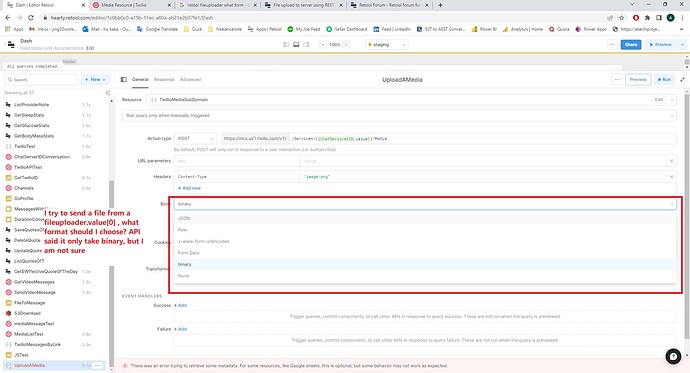Click the filter icon beside Showing all 37

[x=108, y=93]
